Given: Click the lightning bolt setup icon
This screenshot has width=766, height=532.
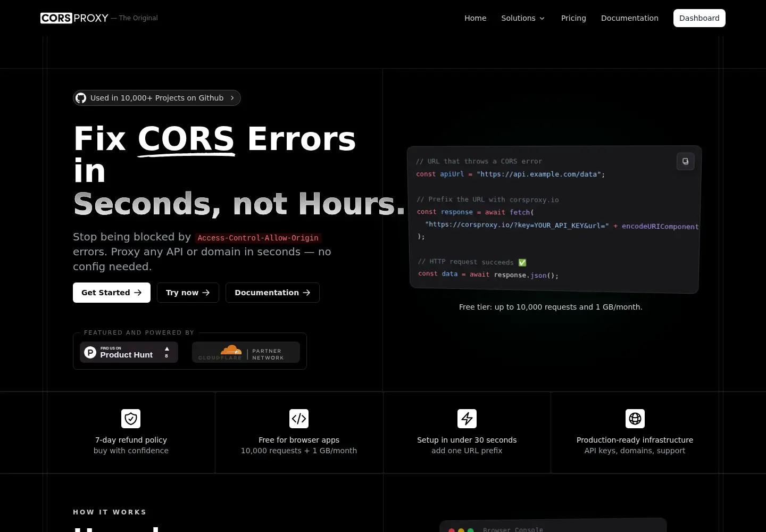Looking at the screenshot, I should pos(467,419).
